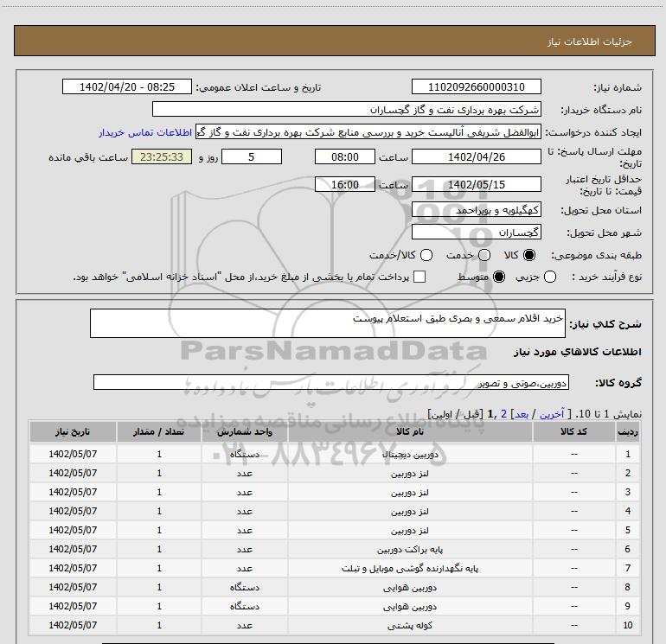This screenshot has width=666, height=644.
Task: Click the عدد unit in row 6
Action: coord(245,549)
